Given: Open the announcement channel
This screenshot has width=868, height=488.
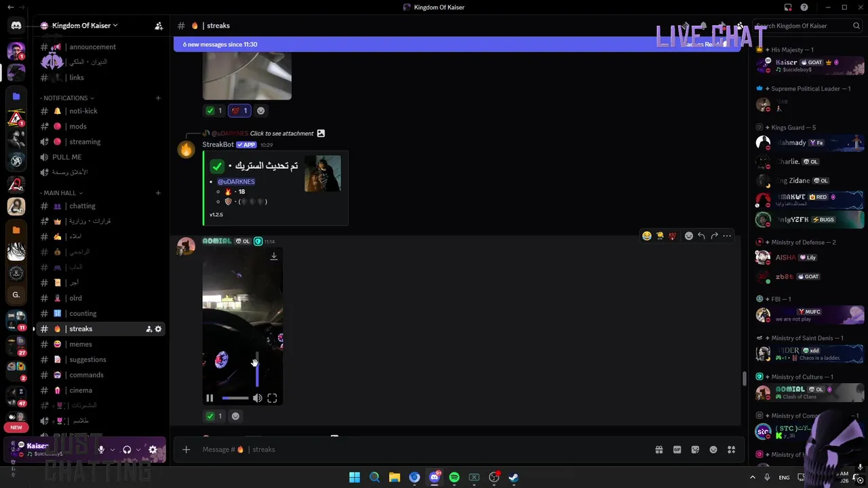Looking at the screenshot, I should click(x=100, y=47).
